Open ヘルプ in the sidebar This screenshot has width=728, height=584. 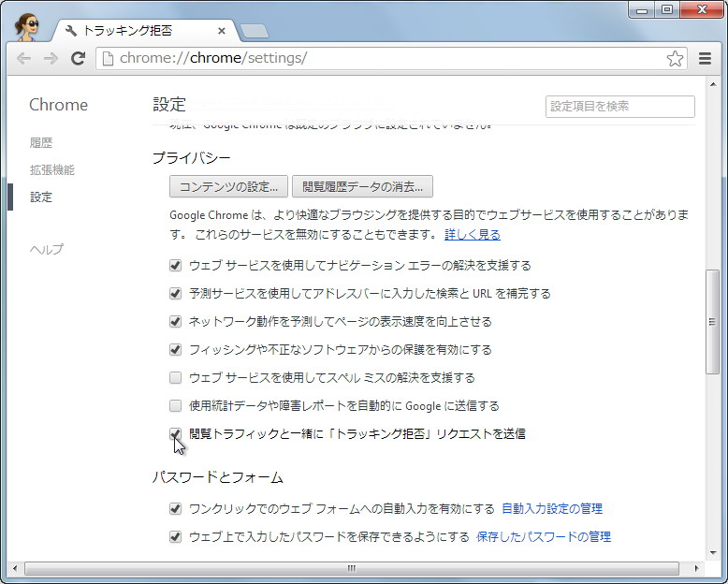[x=47, y=249]
